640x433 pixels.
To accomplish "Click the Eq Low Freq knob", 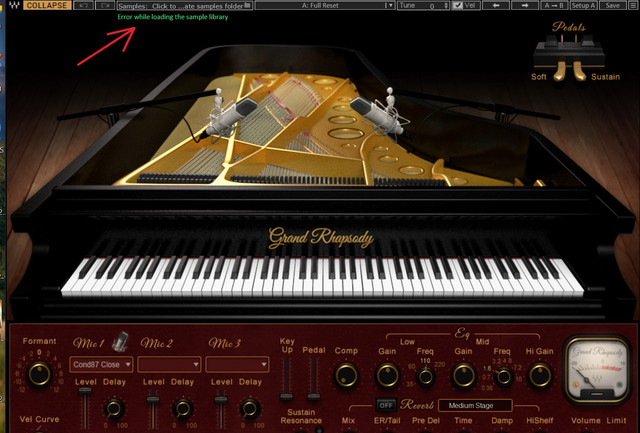I will click(425, 377).
